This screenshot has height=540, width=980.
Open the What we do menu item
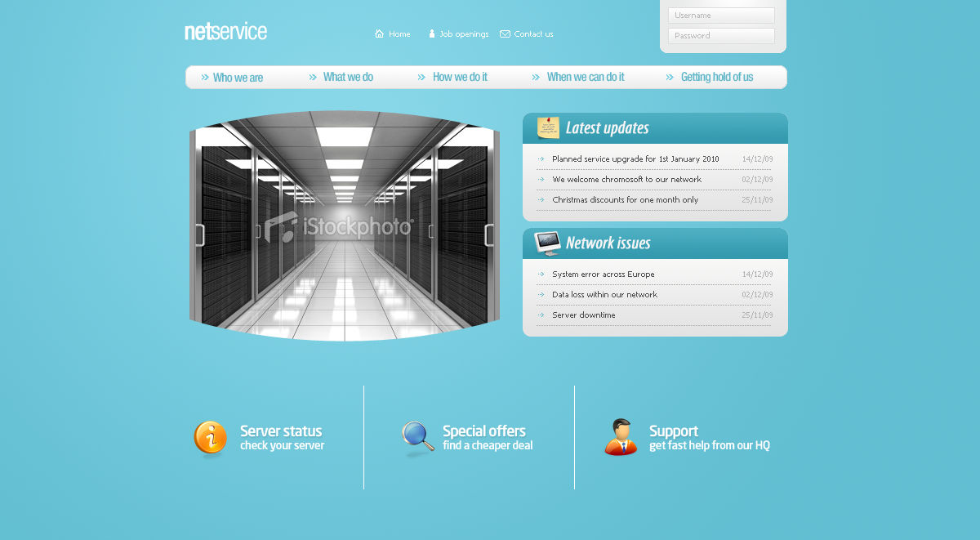click(348, 77)
